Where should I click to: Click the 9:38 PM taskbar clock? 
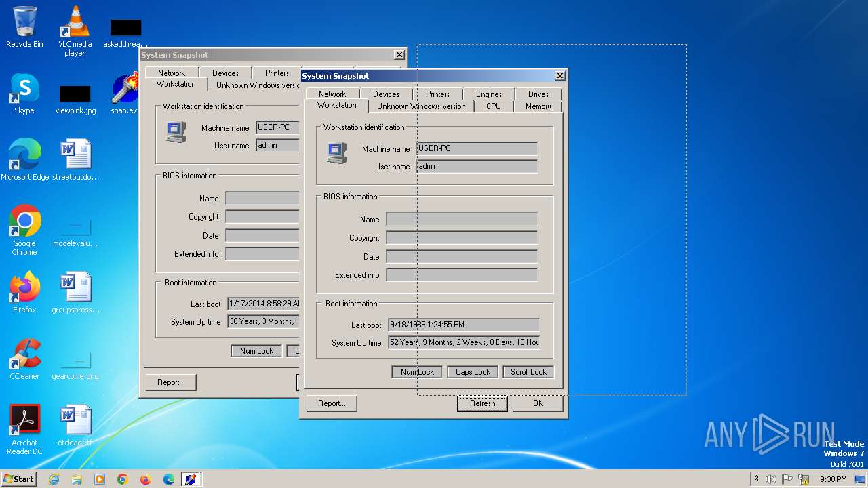point(833,479)
